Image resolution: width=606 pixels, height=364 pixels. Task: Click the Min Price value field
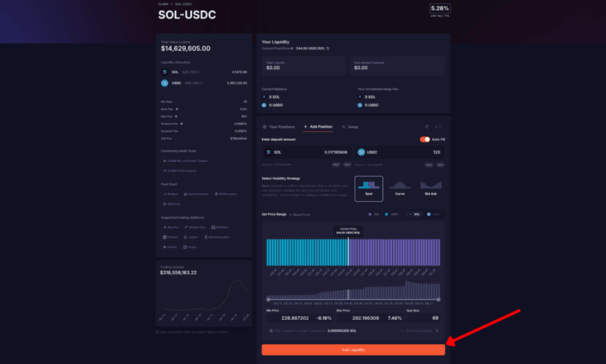(288, 318)
